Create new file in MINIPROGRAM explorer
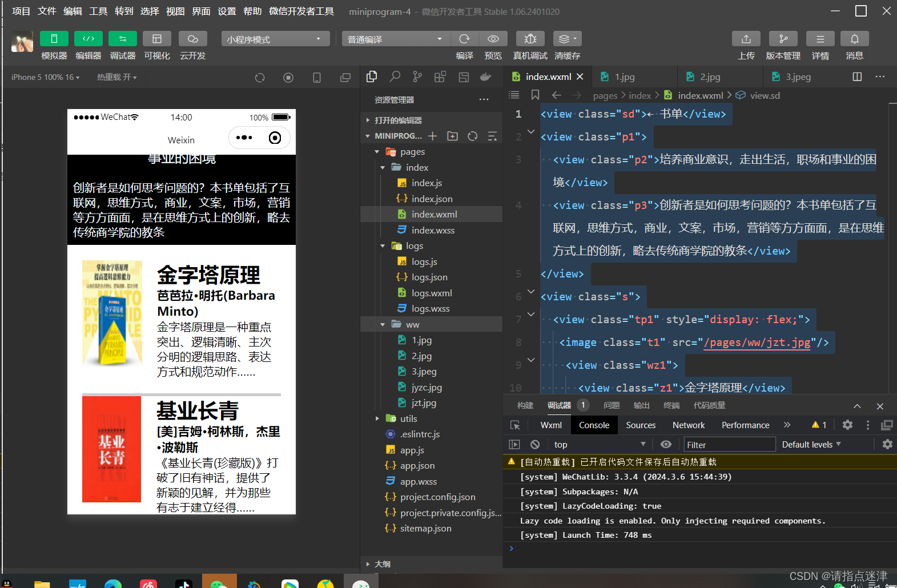 (x=433, y=136)
